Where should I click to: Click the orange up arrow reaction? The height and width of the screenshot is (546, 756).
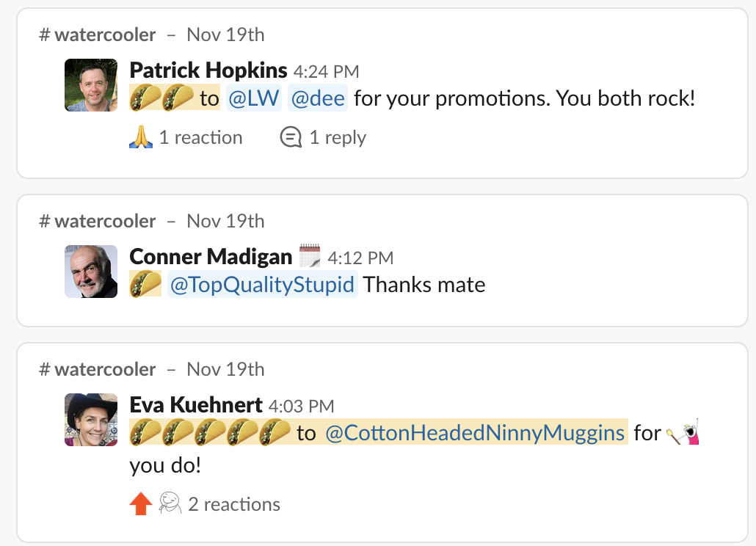[x=141, y=504]
